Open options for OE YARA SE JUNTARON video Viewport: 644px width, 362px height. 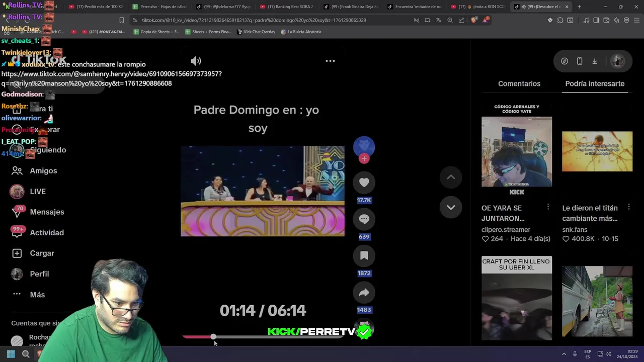(x=548, y=207)
